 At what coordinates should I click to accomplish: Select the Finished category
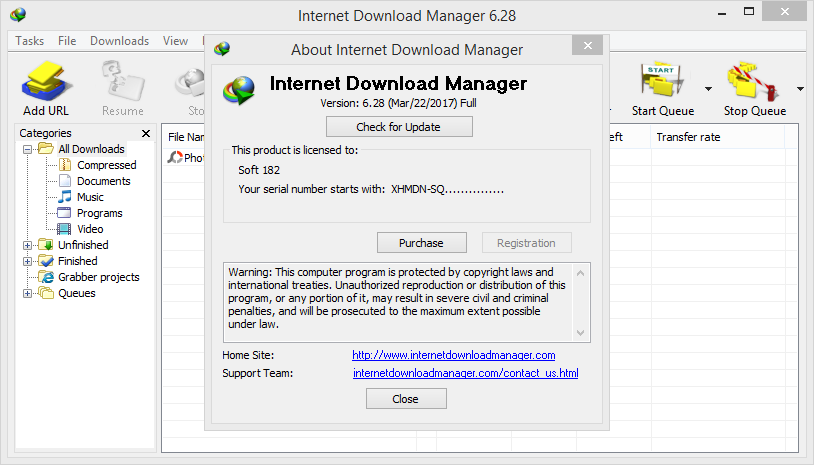pyautogui.click(x=77, y=261)
